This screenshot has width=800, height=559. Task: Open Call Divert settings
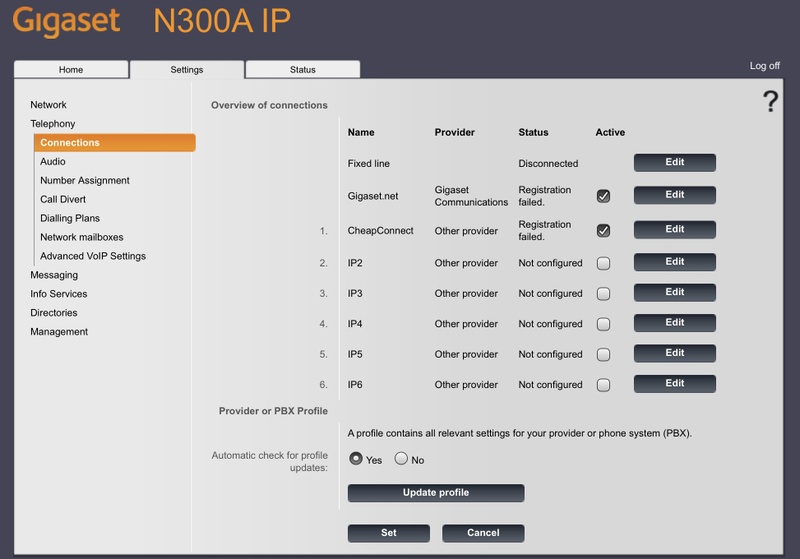(x=63, y=199)
